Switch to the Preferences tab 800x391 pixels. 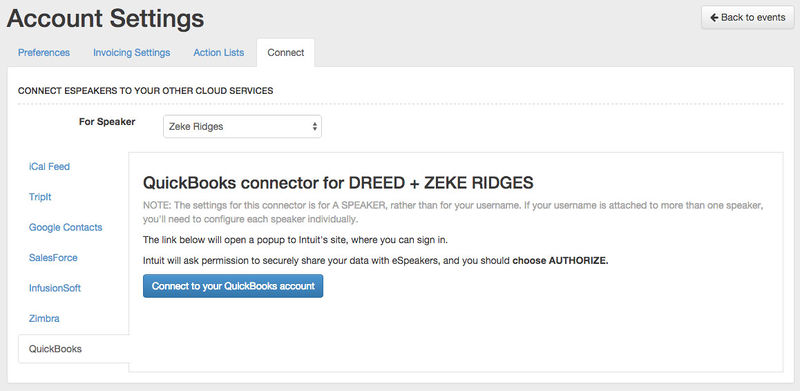click(44, 53)
